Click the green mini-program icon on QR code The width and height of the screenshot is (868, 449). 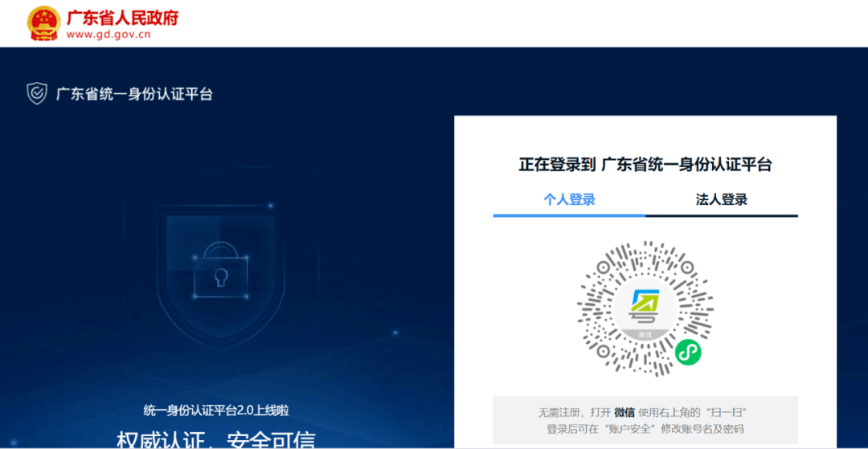point(687,352)
